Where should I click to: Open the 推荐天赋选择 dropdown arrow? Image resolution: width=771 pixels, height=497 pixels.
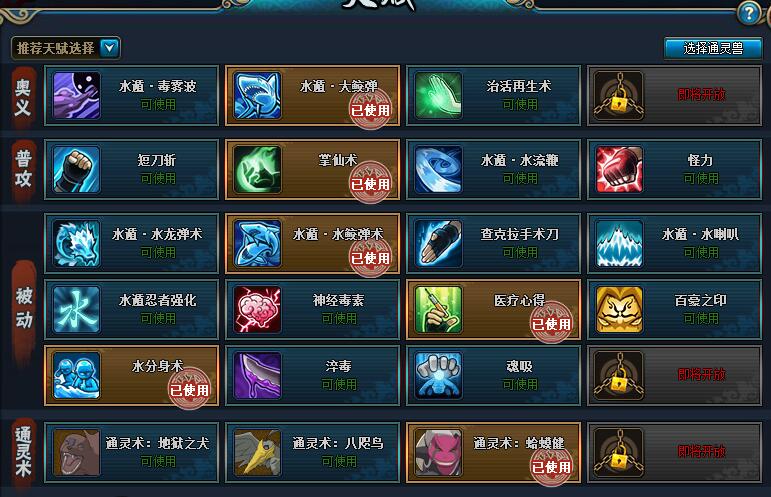pyautogui.click(x=110, y=48)
